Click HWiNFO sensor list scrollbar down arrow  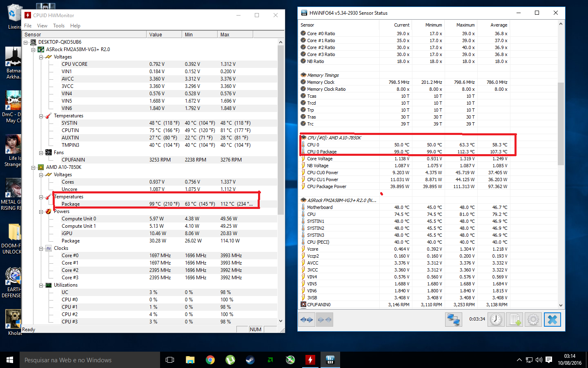[x=561, y=305]
